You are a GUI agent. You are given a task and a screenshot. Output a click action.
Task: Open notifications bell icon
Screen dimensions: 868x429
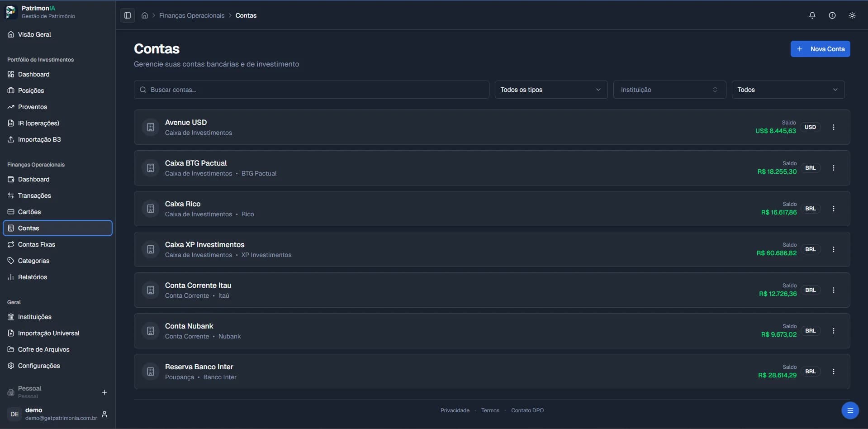pos(812,15)
